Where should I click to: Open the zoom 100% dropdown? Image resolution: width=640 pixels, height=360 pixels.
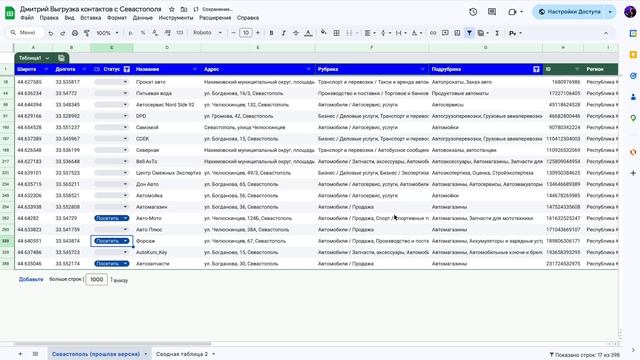(107, 33)
